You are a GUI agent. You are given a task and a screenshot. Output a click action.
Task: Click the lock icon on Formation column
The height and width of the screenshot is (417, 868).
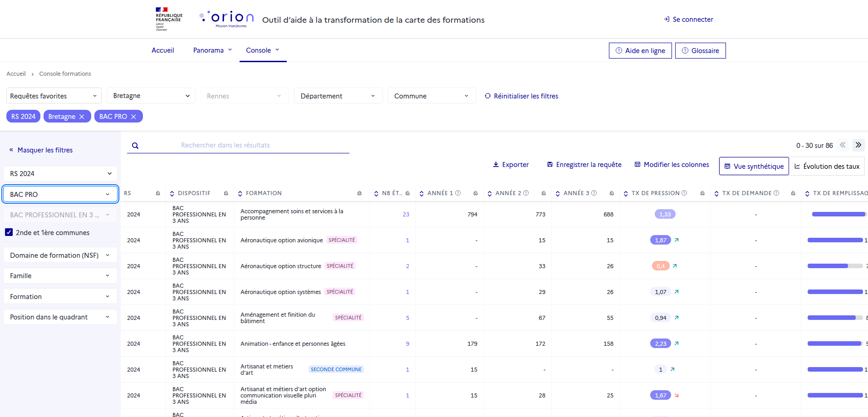coord(359,193)
